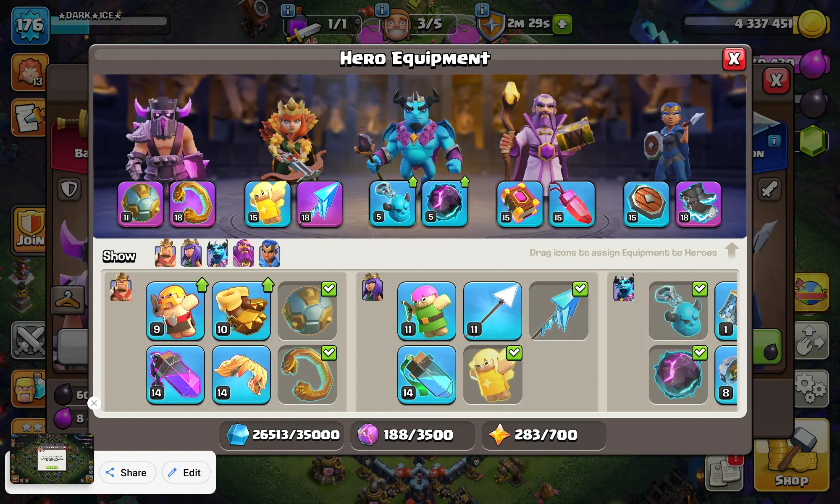Tap the level 11 Giant Arrow equipment
This screenshot has width=840, height=504.
coord(493,310)
